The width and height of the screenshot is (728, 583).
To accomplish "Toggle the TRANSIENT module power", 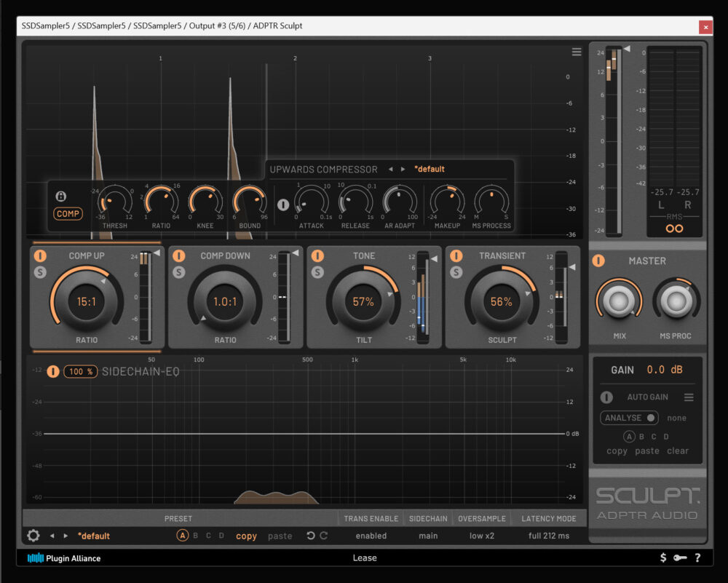I will 456,255.
